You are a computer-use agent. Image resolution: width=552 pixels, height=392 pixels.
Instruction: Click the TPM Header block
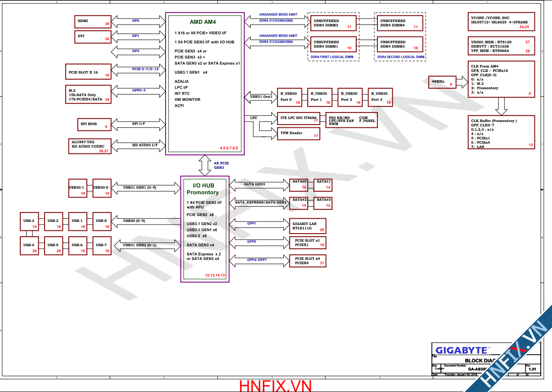298,133
